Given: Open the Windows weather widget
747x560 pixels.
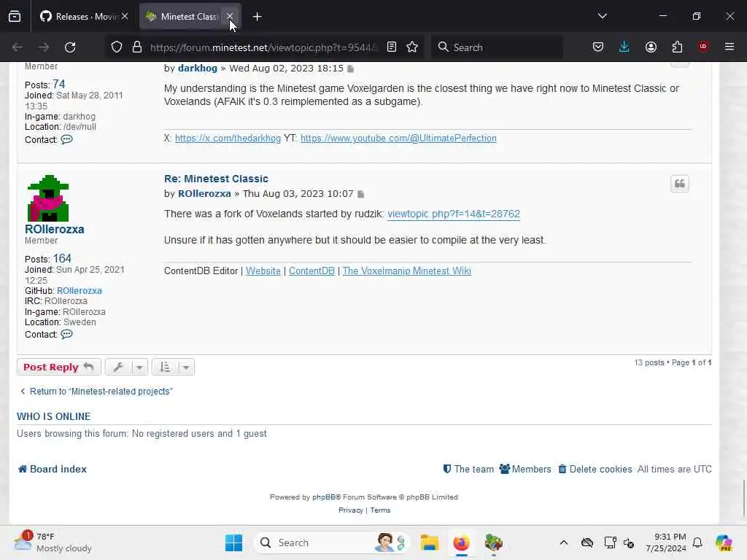Looking at the screenshot, I should coord(53,542).
